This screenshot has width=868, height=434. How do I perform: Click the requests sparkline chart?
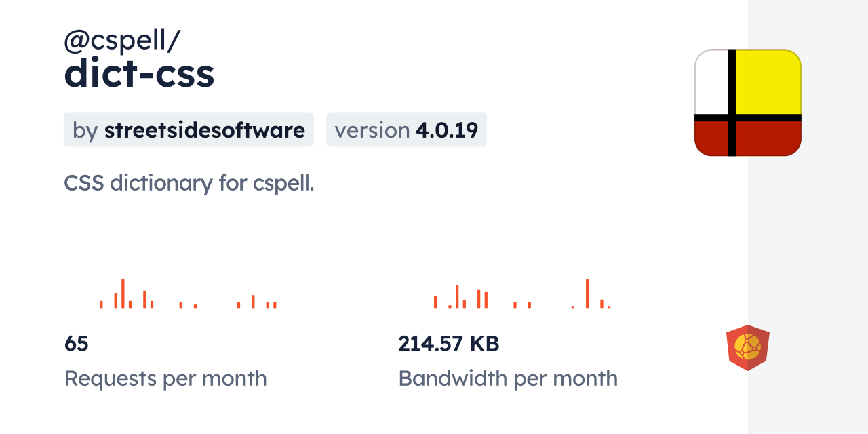tap(188, 294)
